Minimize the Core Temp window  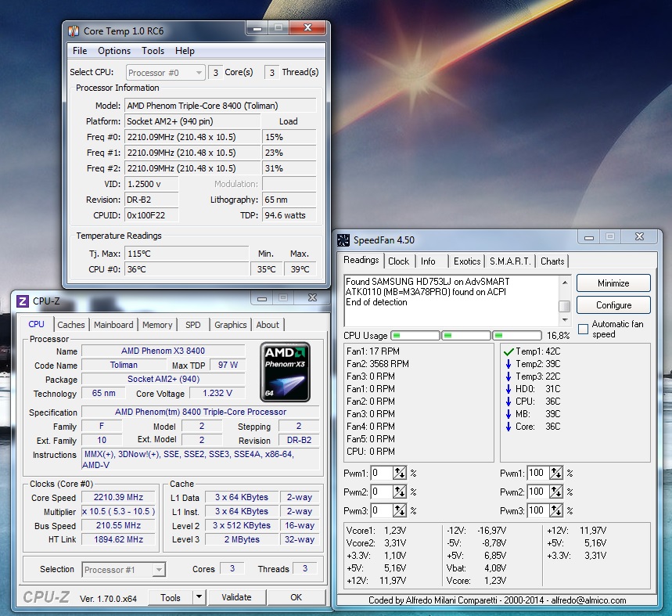tap(257, 28)
